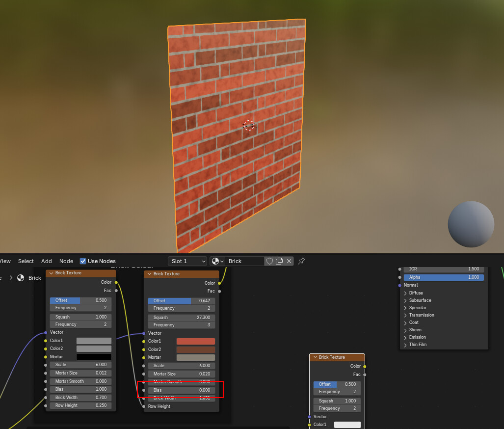Click Mortar Smooth 0.000 in left node
The height and width of the screenshot is (429, 504).
point(80,381)
